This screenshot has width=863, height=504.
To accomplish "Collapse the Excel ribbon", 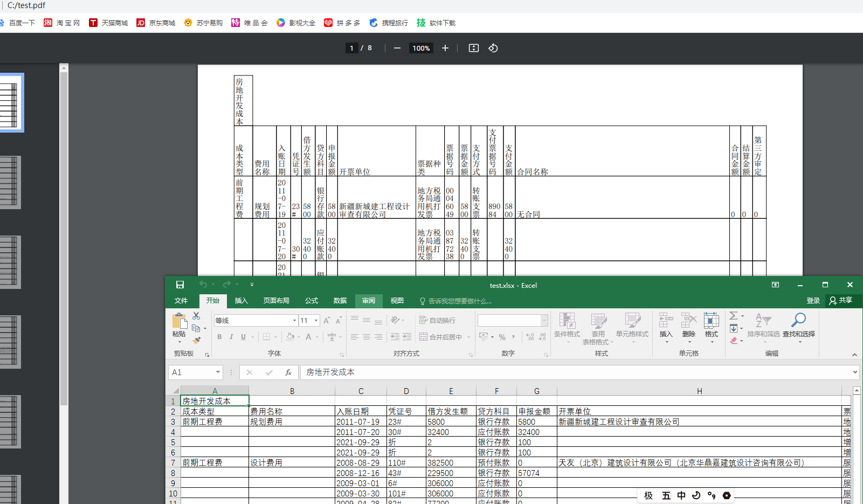I will (854, 355).
